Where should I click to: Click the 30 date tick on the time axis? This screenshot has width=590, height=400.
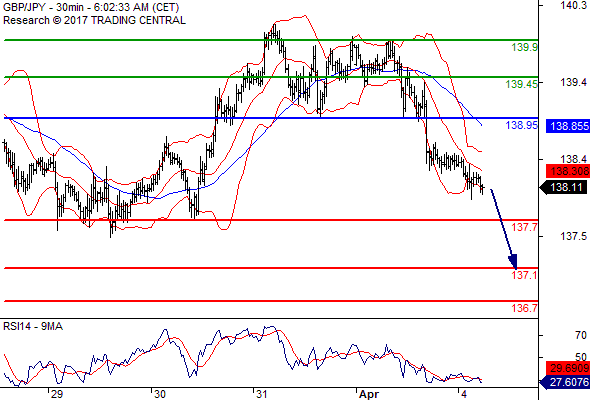159,394
